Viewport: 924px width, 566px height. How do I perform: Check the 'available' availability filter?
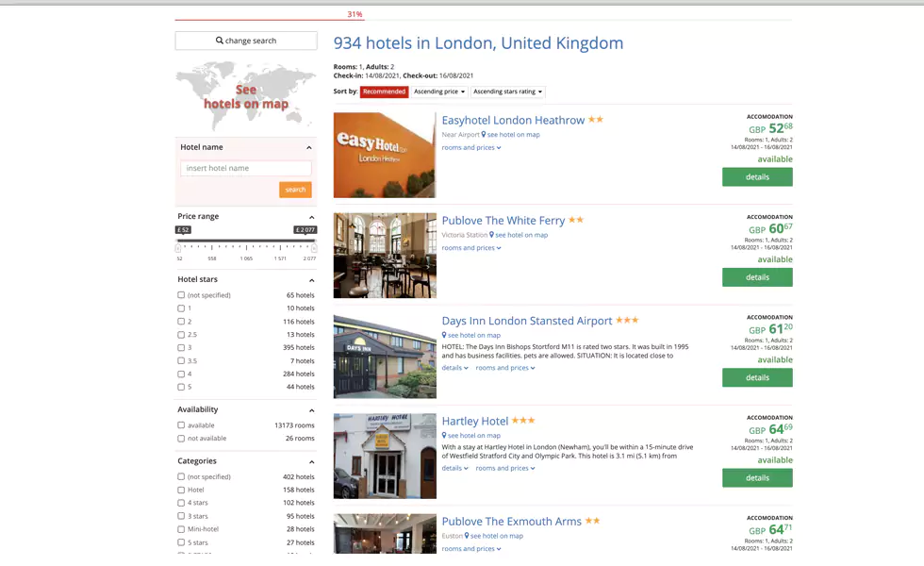(x=180, y=424)
